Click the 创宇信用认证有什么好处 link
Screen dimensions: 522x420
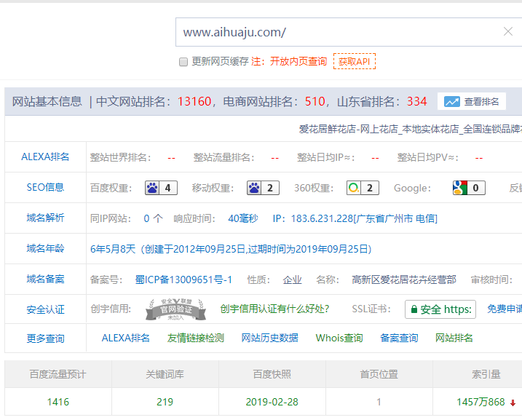(x=274, y=309)
